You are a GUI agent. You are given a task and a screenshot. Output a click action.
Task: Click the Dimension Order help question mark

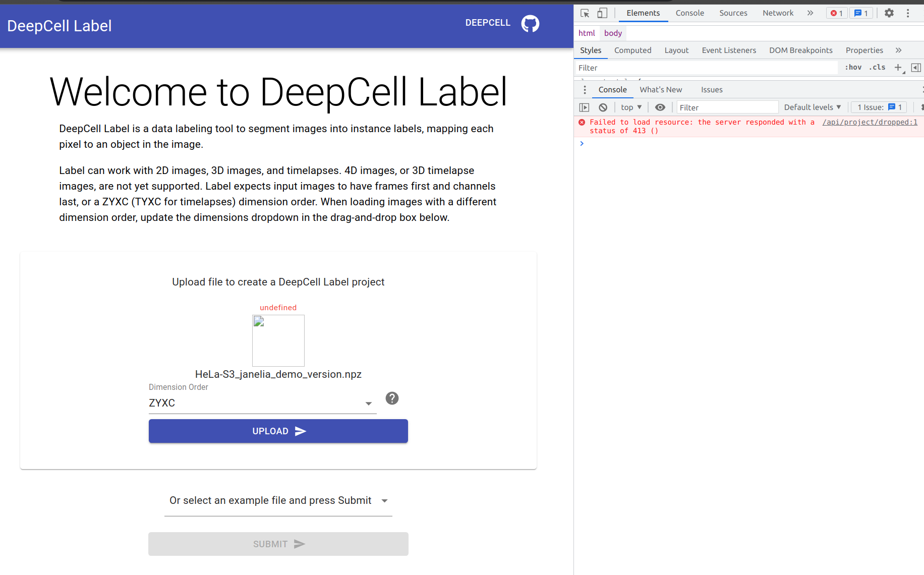pos(392,398)
